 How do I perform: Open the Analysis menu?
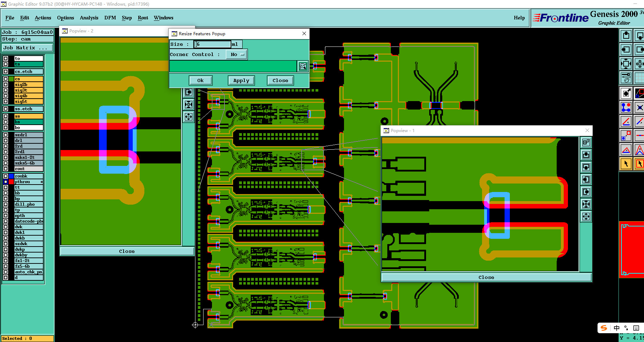coord(89,18)
